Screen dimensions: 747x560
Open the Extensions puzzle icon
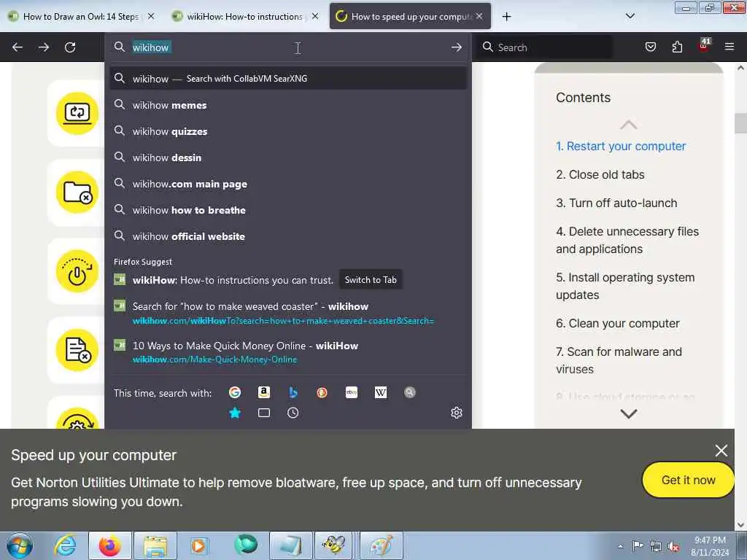coord(677,47)
